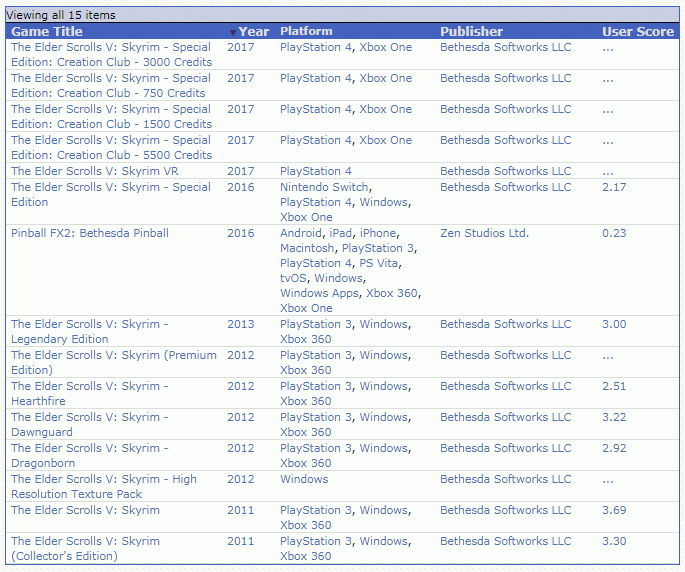Click year 2013 in Legendary Edition row
Image resolution: width=685 pixels, height=572 pixels.
[x=241, y=324]
